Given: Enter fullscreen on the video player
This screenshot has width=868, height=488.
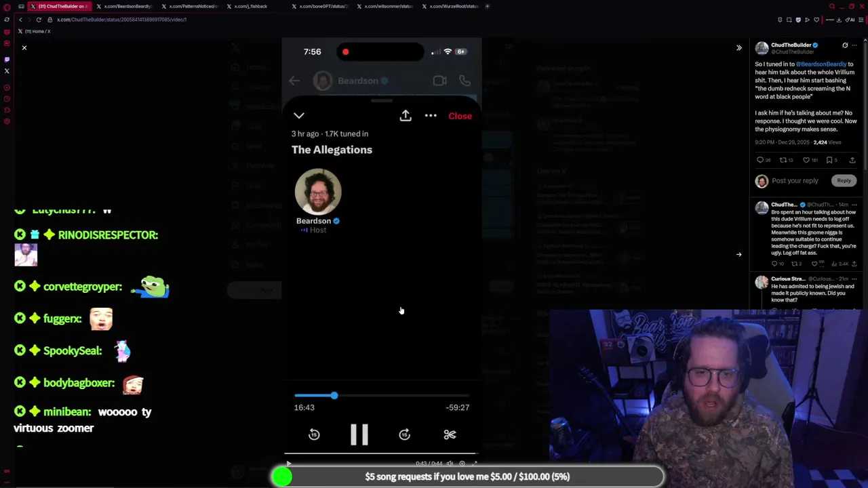Looking at the screenshot, I should tap(474, 464).
